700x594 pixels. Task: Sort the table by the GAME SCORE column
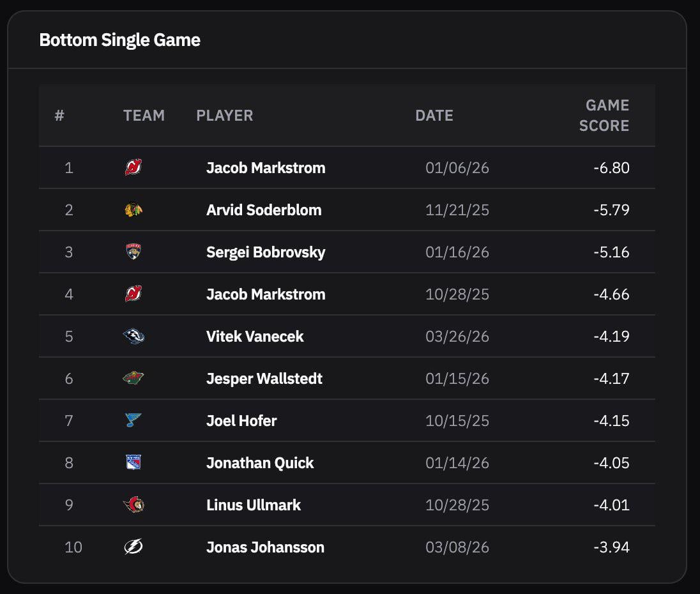point(603,115)
